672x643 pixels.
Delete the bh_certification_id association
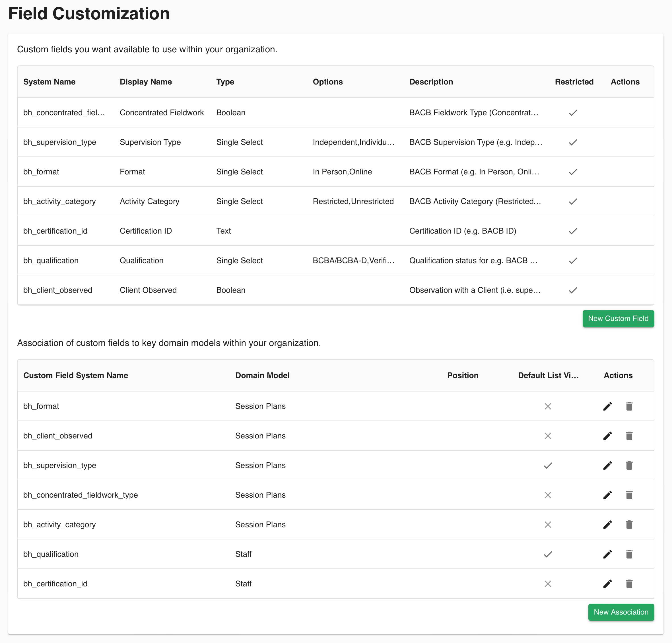pos(629,584)
